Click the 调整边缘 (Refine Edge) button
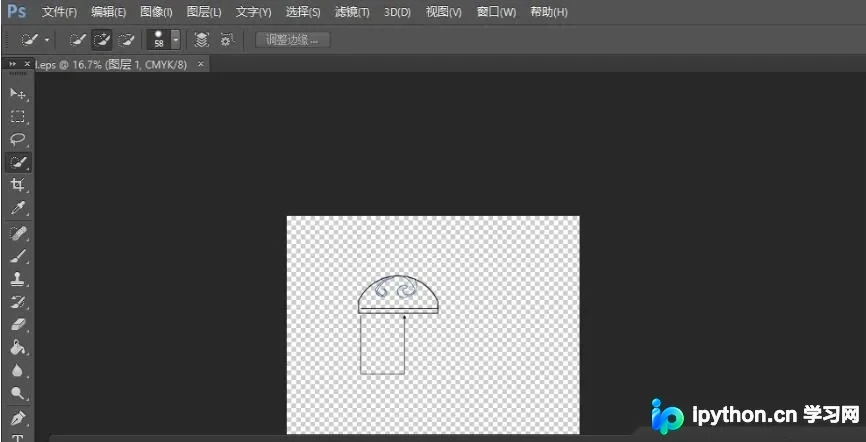866x442 pixels. (293, 40)
